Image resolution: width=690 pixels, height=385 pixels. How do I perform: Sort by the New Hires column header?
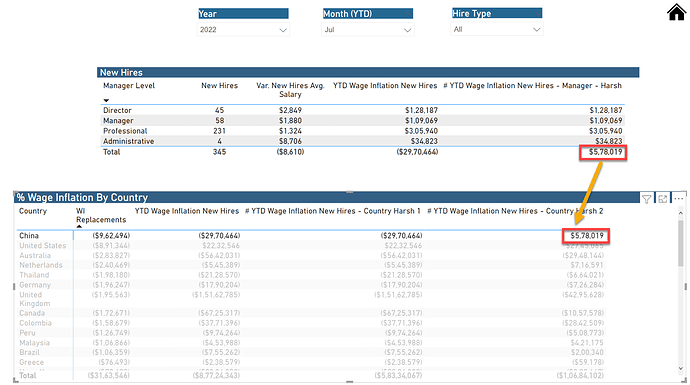point(219,86)
